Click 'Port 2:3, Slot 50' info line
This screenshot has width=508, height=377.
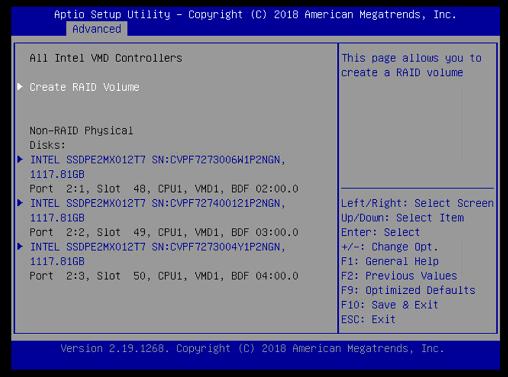pyautogui.click(x=164, y=276)
